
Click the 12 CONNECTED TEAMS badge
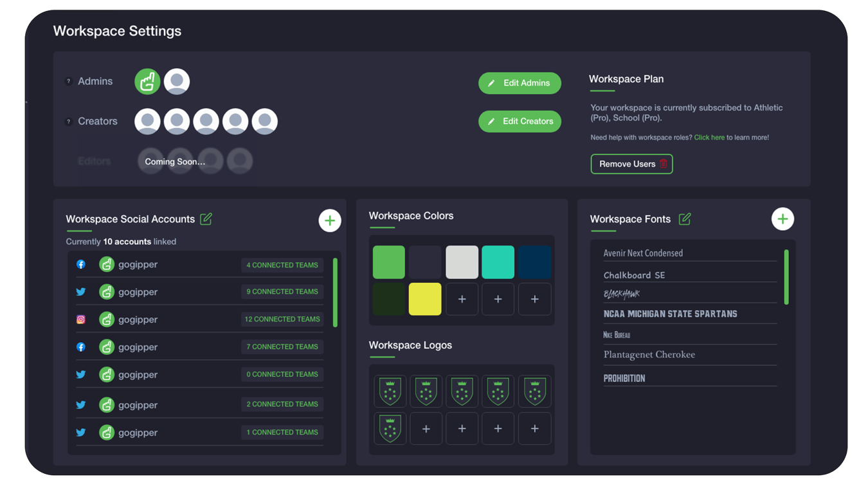[282, 319]
